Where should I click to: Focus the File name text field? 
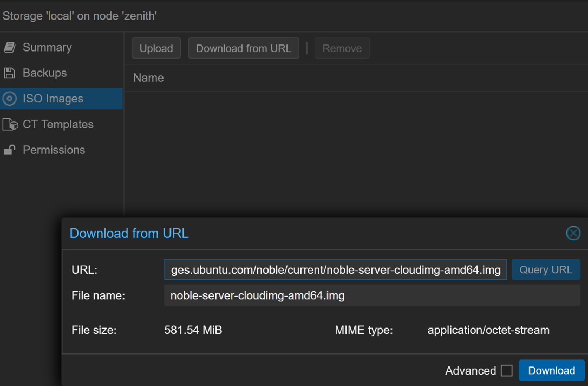point(371,295)
